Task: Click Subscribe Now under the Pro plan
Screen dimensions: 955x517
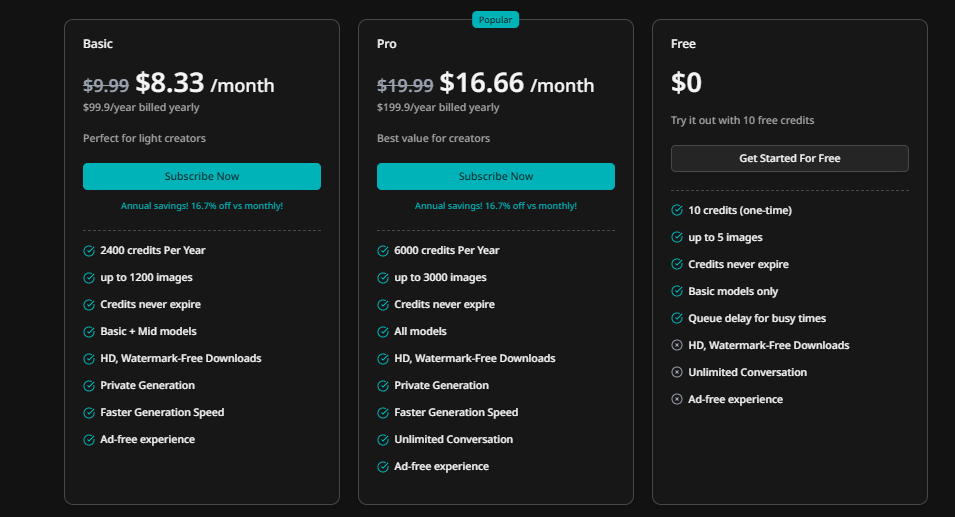Action: point(495,176)
